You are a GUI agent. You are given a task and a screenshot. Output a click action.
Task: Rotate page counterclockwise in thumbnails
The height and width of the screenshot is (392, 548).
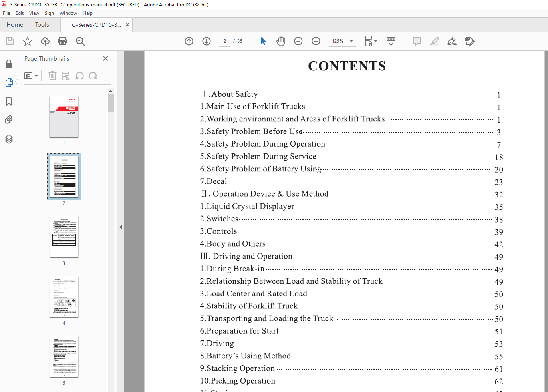[x=79, y=76]
